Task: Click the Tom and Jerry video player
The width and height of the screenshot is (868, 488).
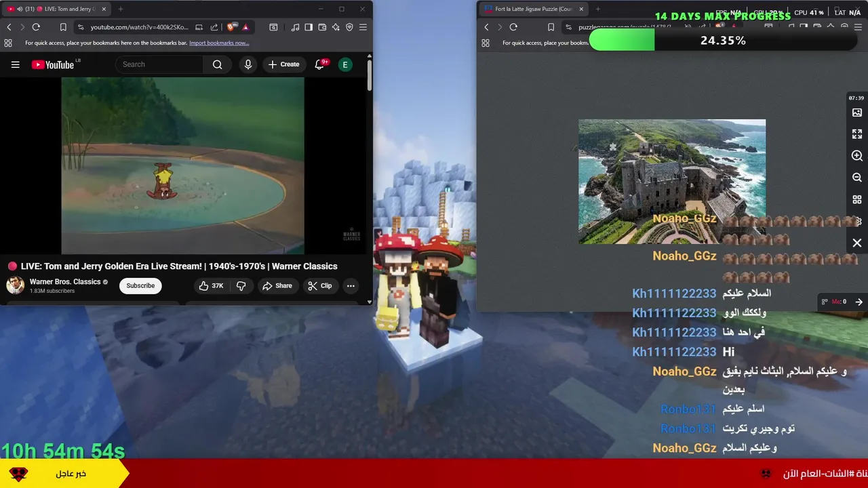Action: tap(183, 165)
